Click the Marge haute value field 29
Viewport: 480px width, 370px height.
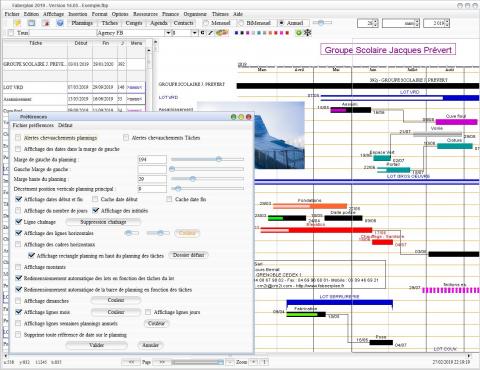pos(152,179)
